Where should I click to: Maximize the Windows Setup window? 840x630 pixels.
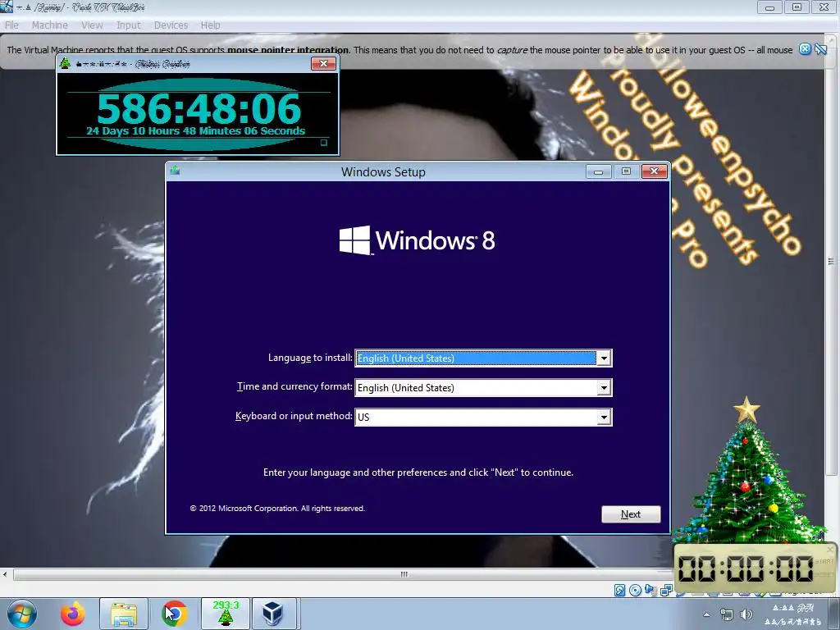click(626, 171)
